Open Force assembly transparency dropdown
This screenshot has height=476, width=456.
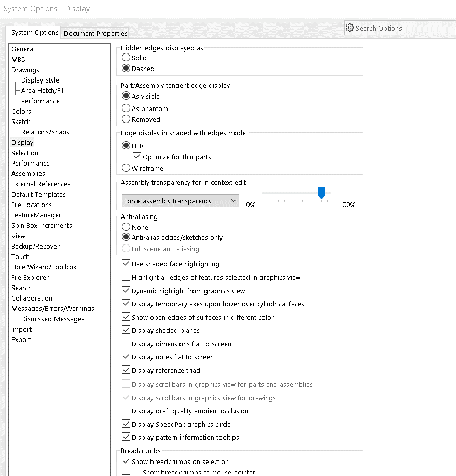[x=180, y=201]
